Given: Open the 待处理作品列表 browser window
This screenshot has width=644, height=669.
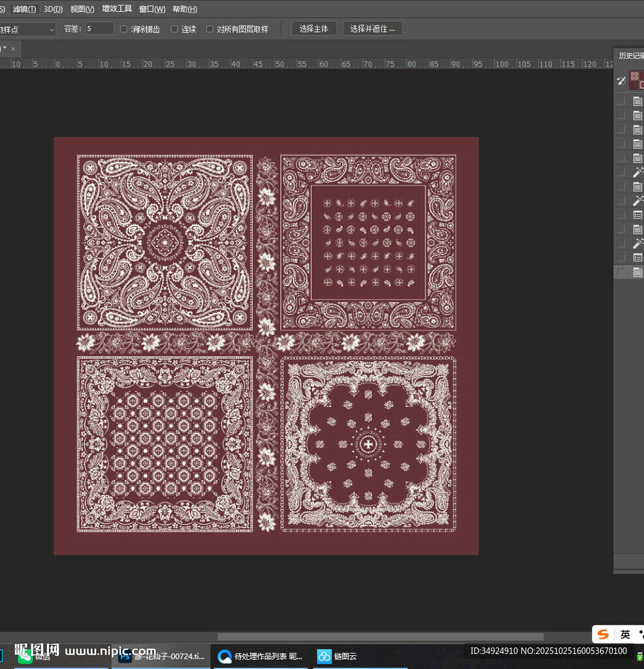Looking at the screenshot, I should click(x=260, y=657).
